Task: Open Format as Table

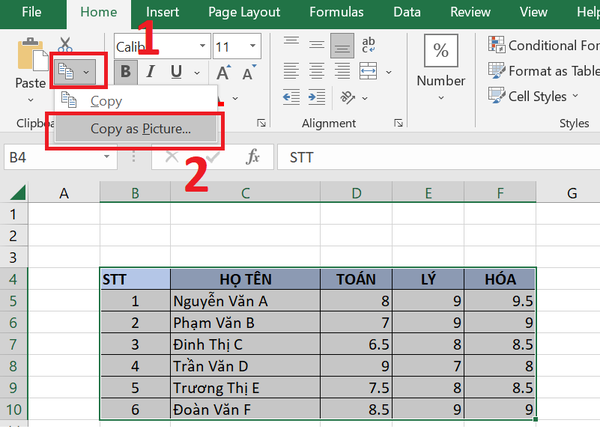Action: pyautogui.click(x=543, y=71)
